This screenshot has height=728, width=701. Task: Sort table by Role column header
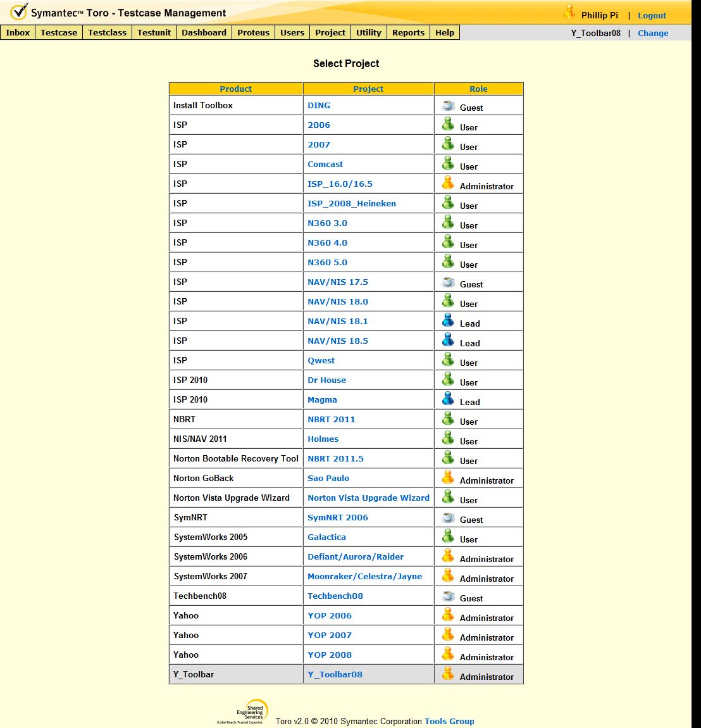[478, 89]
